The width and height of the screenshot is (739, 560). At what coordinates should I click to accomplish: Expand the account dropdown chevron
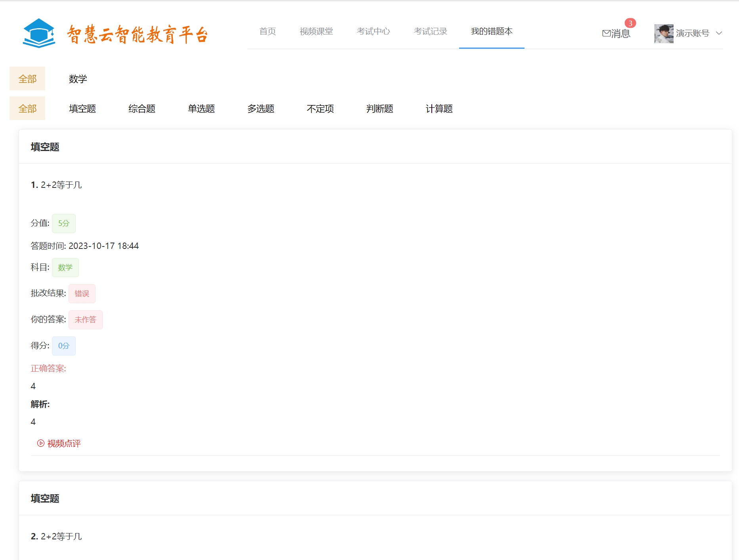coord(719,33)
